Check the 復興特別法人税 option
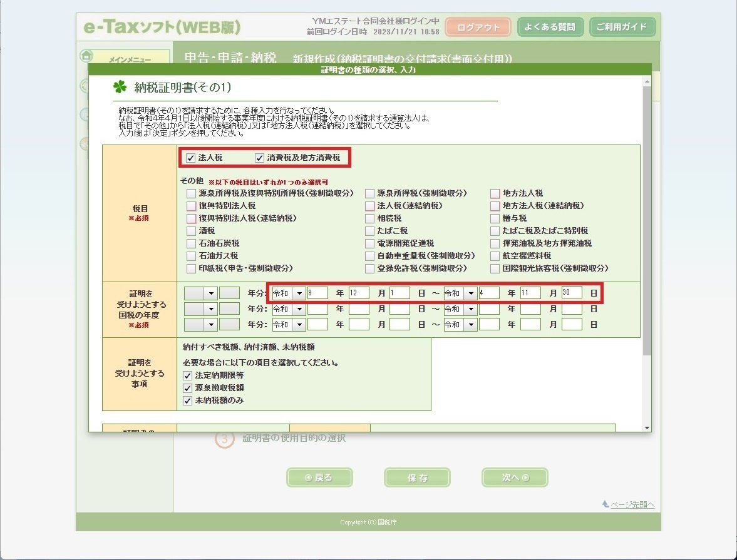The image size is (737, 560). tap(191, 206)
